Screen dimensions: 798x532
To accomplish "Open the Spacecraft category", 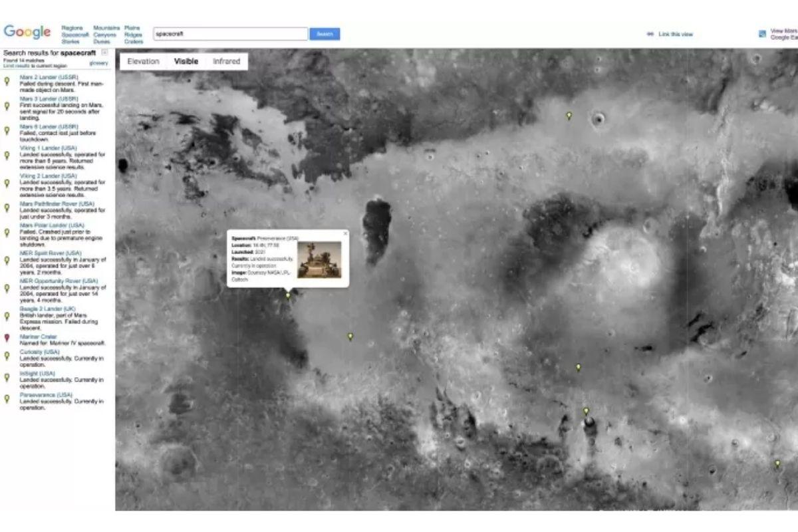I will click(x=75, y=35).
